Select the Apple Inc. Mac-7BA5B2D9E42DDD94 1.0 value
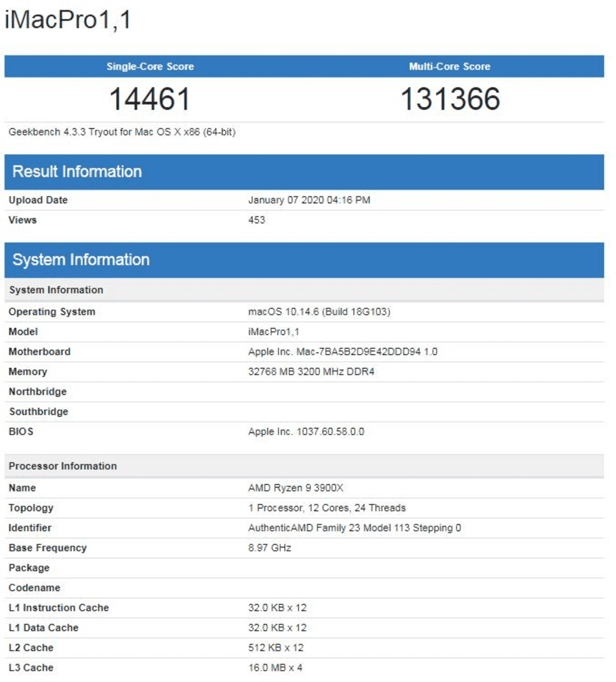 click(343, 352)
